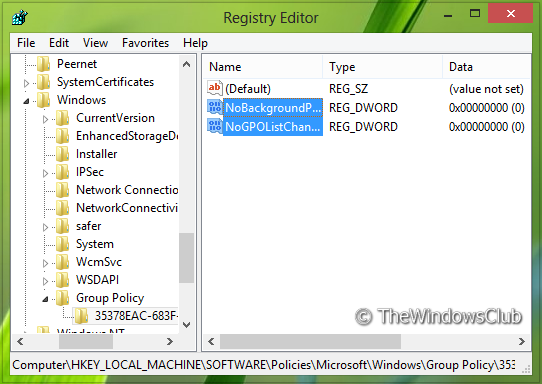
Task: Click the Registry Editor app icon in title bar
Action: 20,17
